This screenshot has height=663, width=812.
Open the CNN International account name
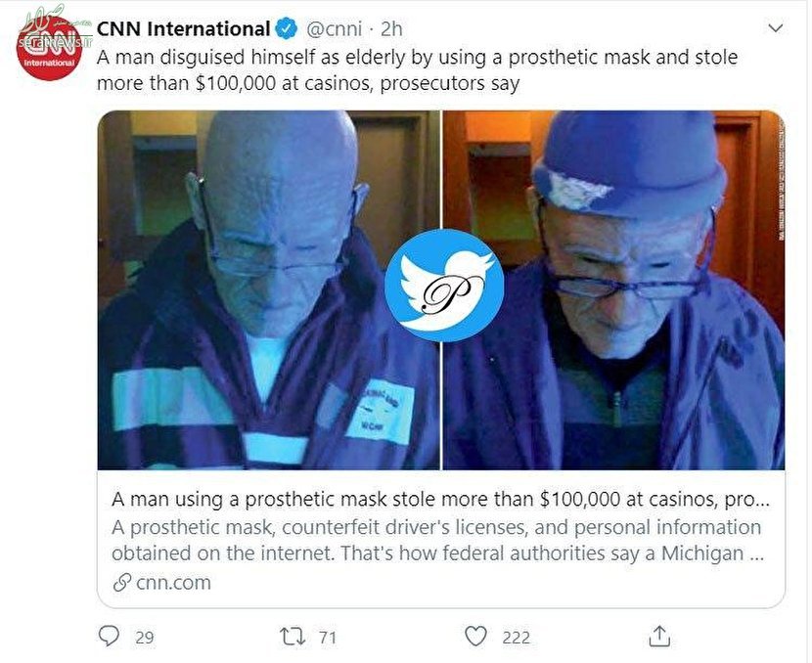(183, 28)
